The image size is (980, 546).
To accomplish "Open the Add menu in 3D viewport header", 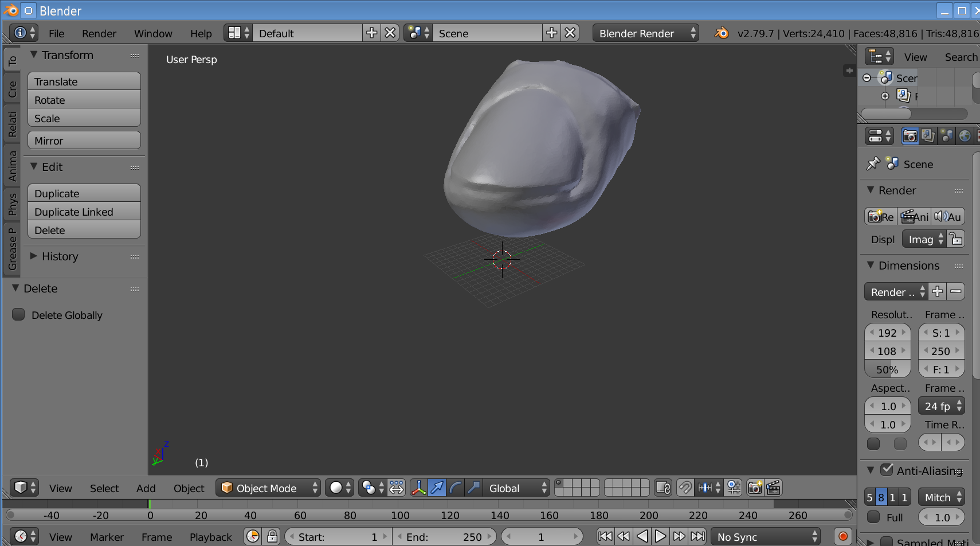I will click(146, 488).
